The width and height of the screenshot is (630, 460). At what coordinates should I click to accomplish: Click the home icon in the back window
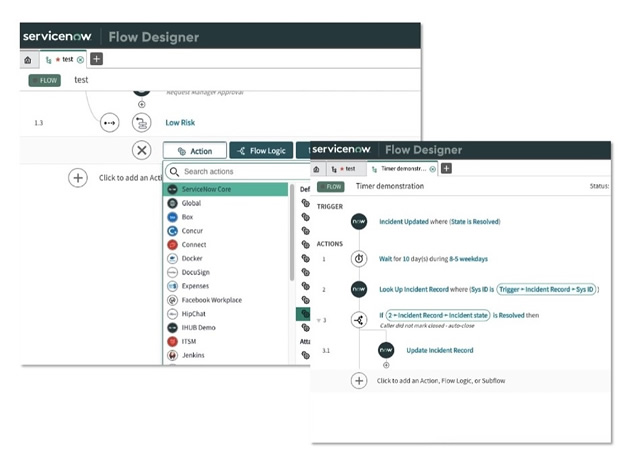click(x=28, y=60)
